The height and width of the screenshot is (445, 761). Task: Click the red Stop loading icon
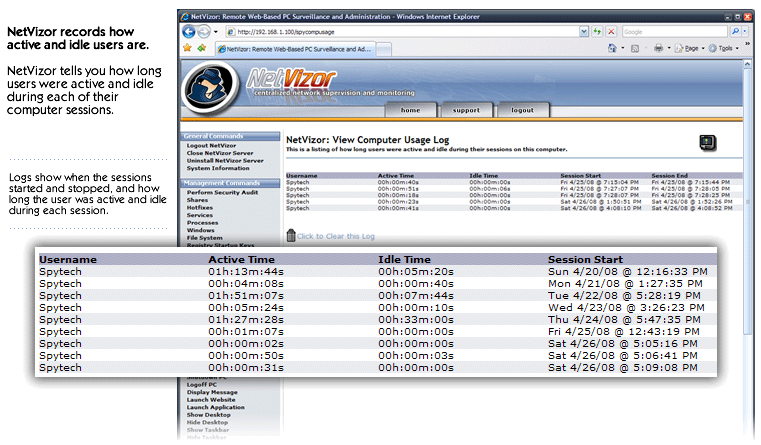611,32
